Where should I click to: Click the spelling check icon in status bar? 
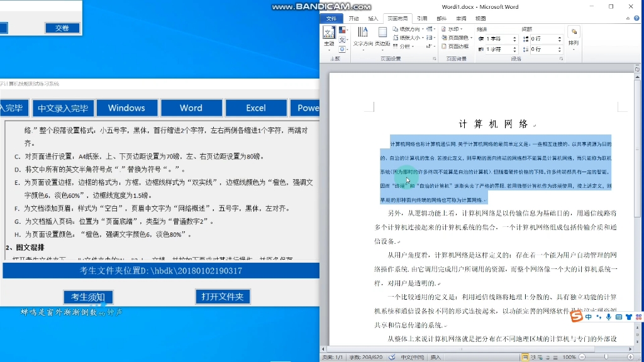(392, 357)
